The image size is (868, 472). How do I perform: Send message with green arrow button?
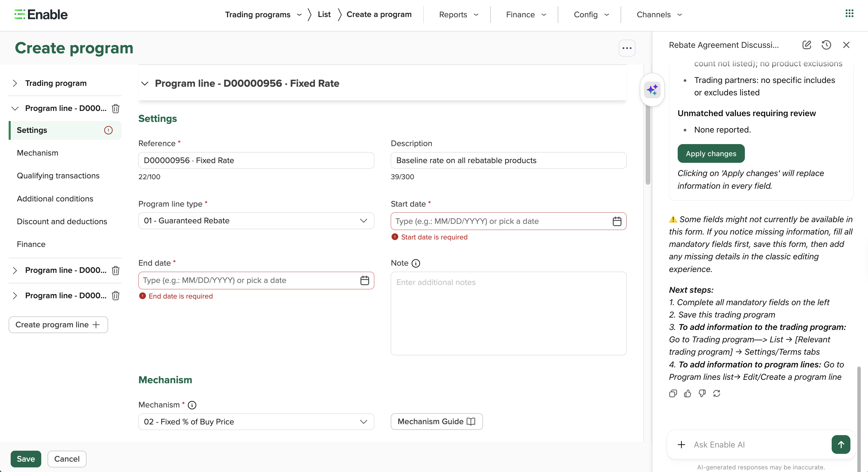point(841,444)
